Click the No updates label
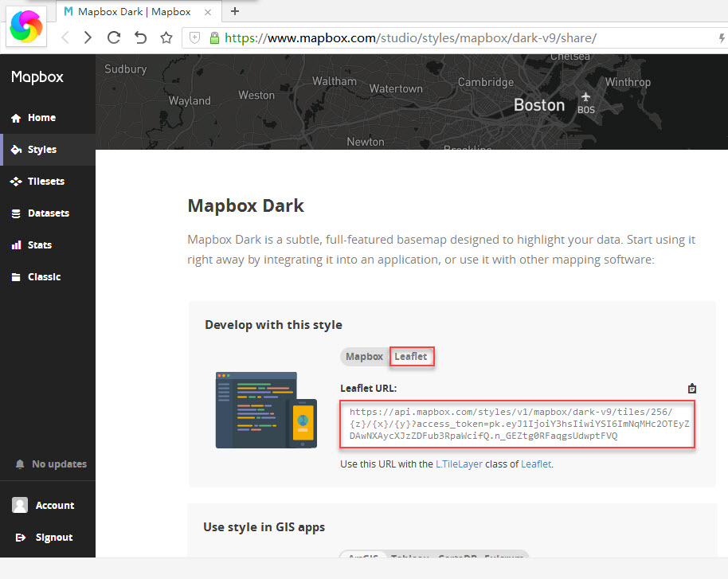Viewport: 728px width, 579px height. [60, 464]
